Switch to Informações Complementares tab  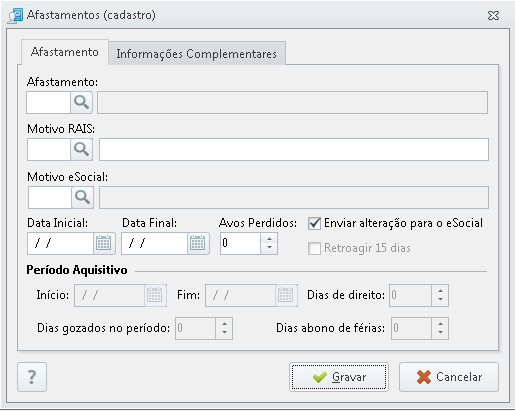tap(197, 53)
